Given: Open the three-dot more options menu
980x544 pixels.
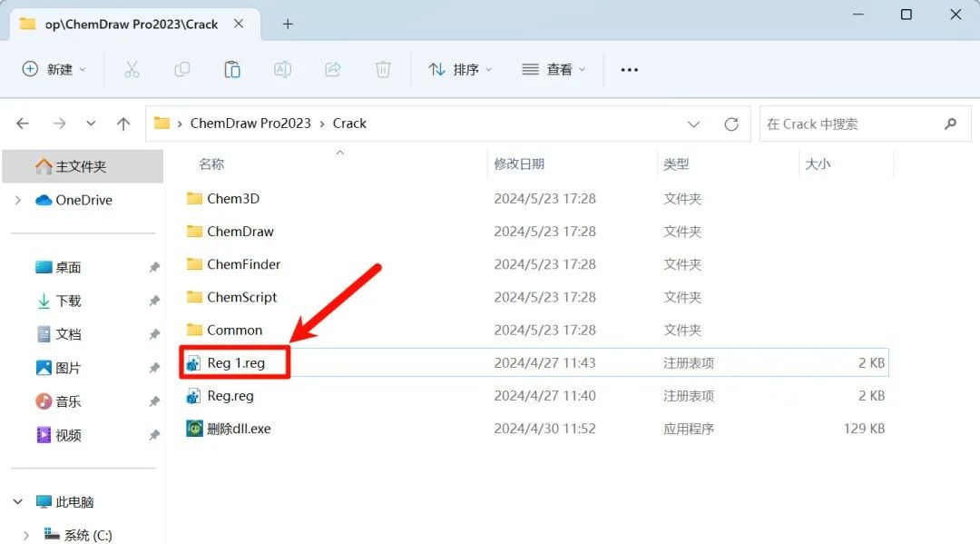Looking at the screenshot, I should pos(630,69).
